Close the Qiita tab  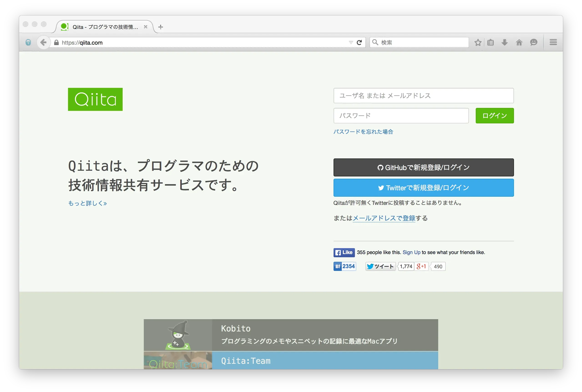pos(146,27)
